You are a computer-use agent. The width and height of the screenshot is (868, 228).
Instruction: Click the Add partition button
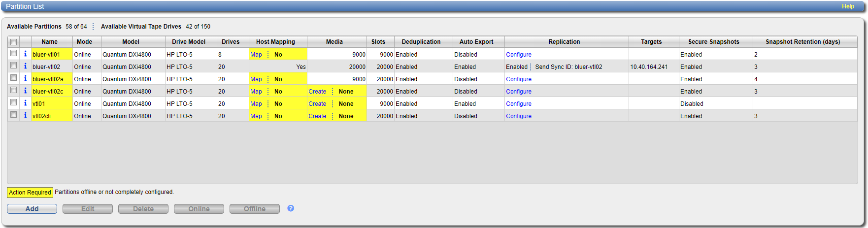[32, 209]
